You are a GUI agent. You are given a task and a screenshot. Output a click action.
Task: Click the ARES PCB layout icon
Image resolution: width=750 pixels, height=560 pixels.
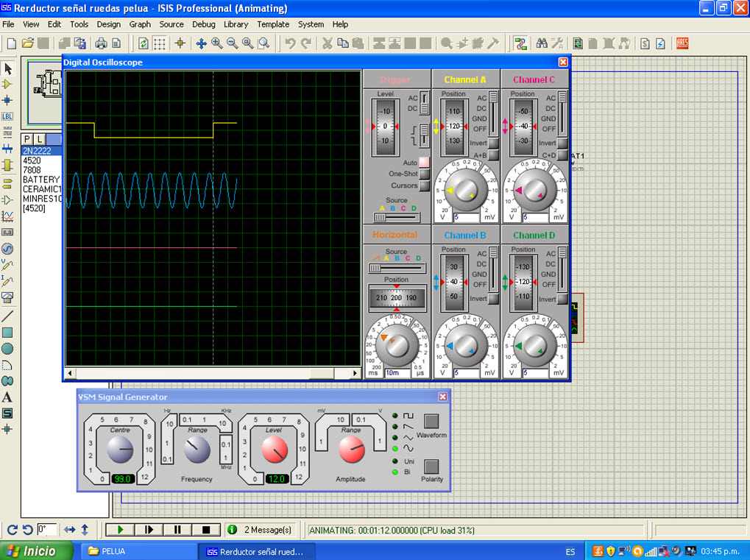tap(682, 43)
